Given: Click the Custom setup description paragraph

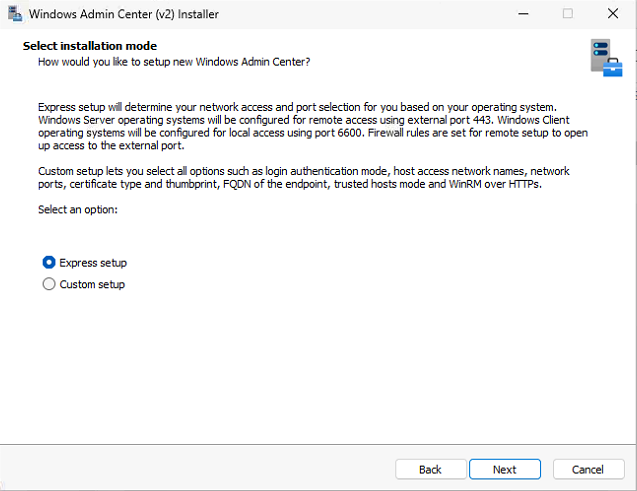Looking at the screenshot, I should point(304,177).
